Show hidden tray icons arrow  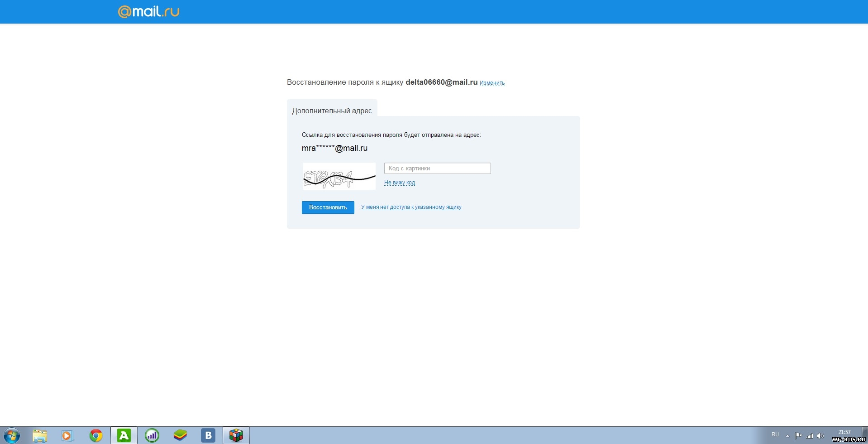[x=787, y=436]
